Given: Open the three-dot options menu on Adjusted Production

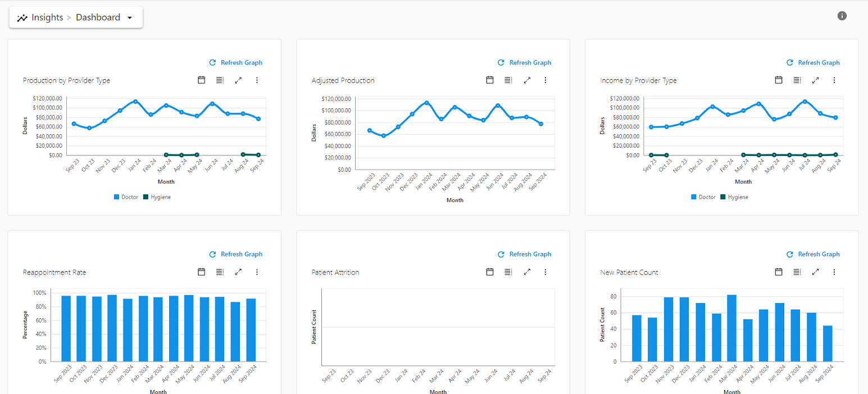Looking at the screenshot, I should click(x=545, y=80).
